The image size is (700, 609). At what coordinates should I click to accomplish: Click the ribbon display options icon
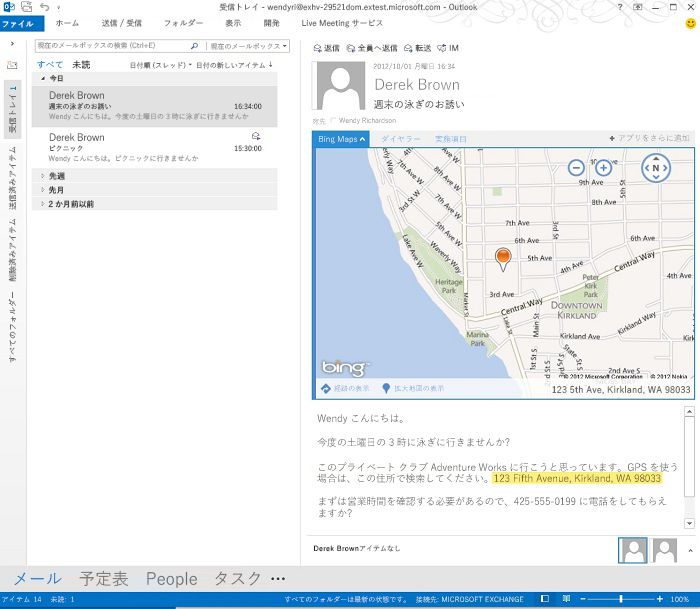coord(638,7)
